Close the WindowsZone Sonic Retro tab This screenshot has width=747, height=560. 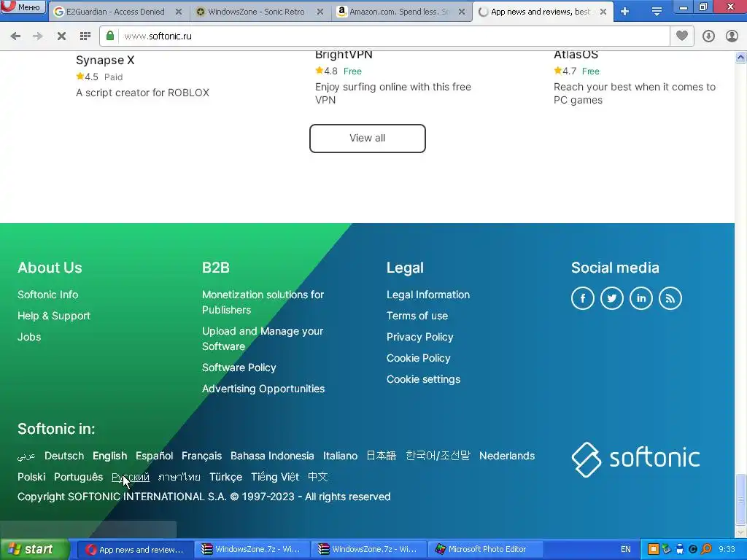(x=320, y=12)
